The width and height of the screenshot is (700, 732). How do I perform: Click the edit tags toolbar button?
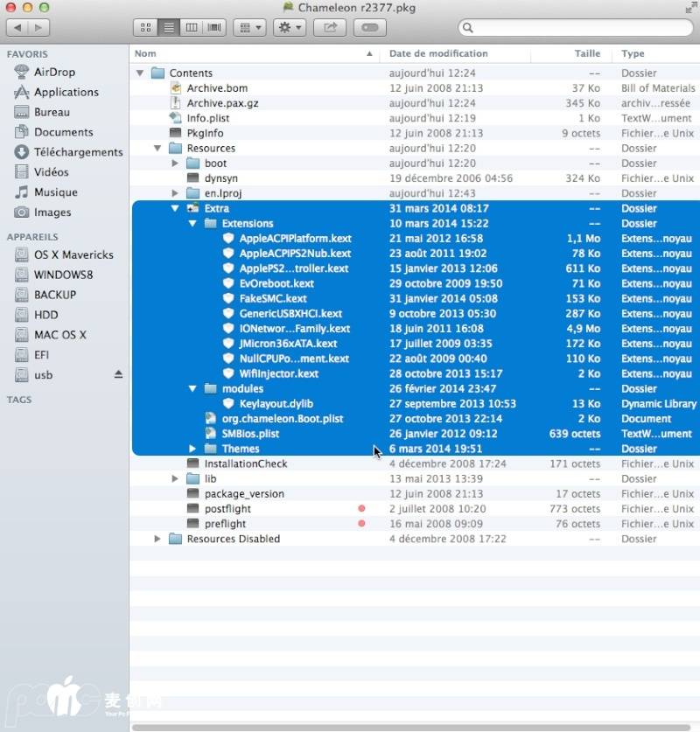[369, 27]
